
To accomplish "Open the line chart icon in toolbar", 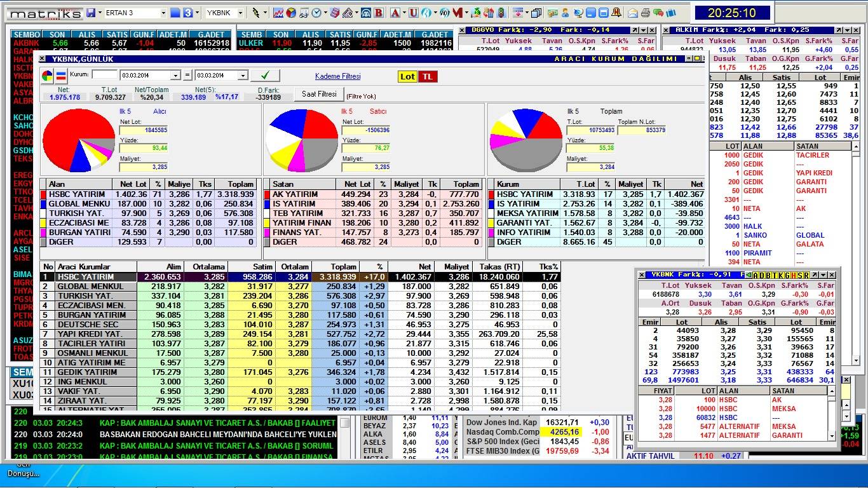I will (278, 13).
